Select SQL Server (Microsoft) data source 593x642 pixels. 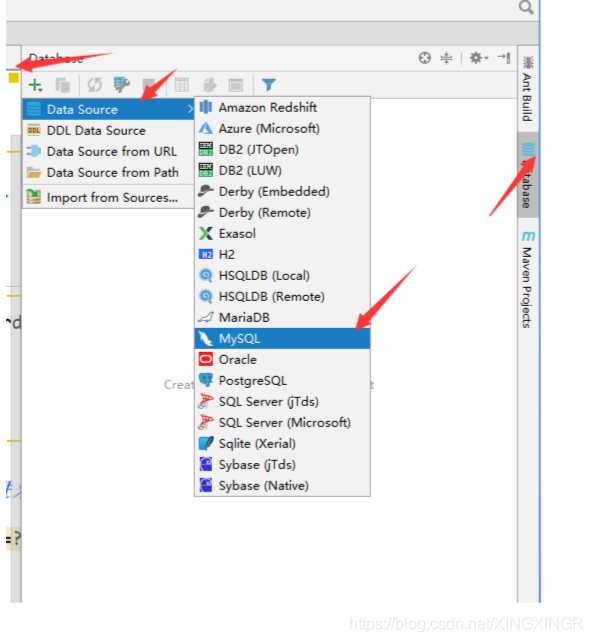[283, 423]
